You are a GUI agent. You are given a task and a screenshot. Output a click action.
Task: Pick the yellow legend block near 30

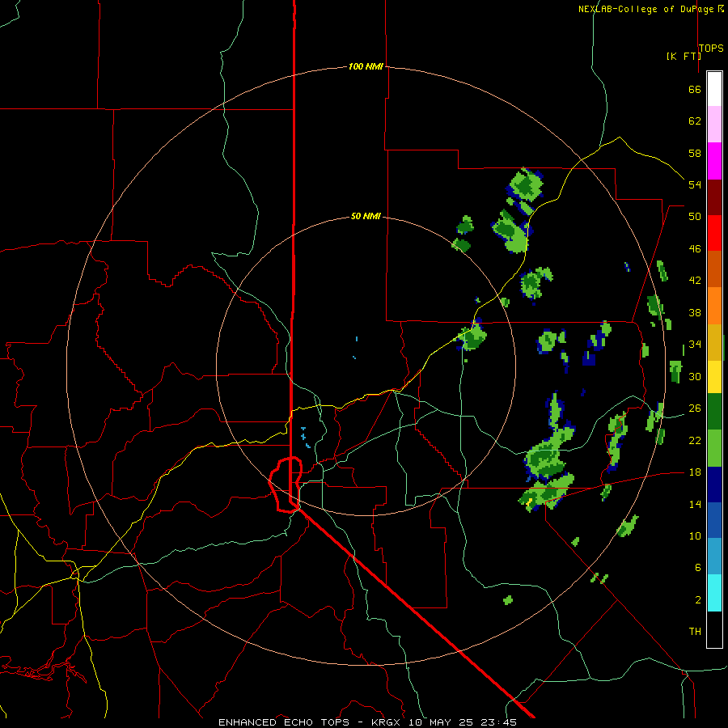[714, 376]
